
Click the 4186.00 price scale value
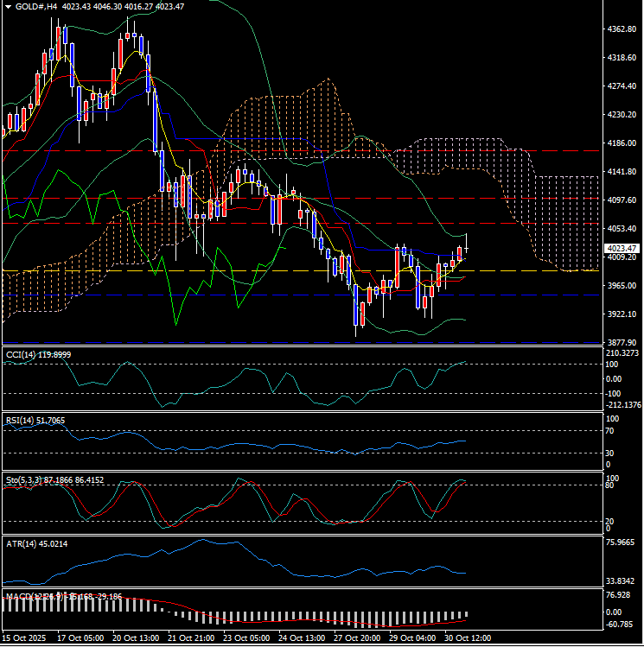tap(621, 143)
